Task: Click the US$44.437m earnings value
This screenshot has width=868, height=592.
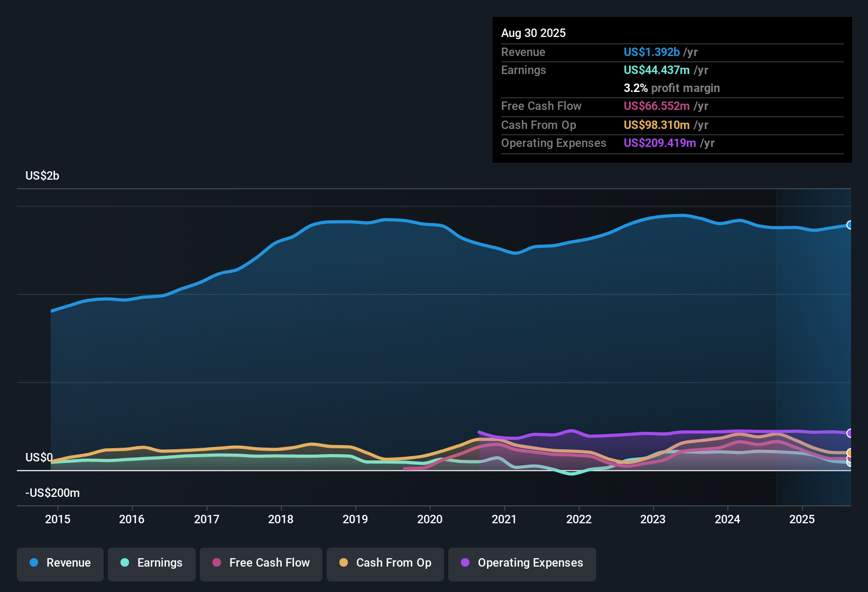Action: click(657, 70)
